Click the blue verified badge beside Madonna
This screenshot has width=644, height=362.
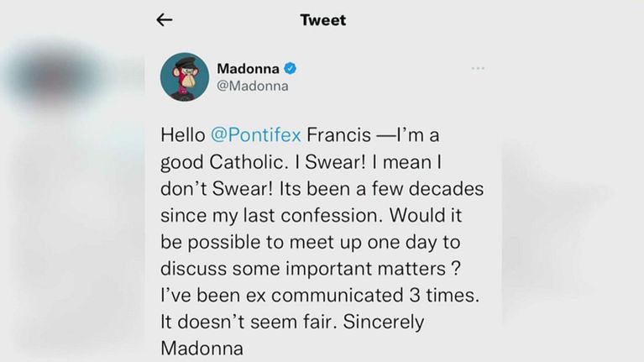point(290,68)
